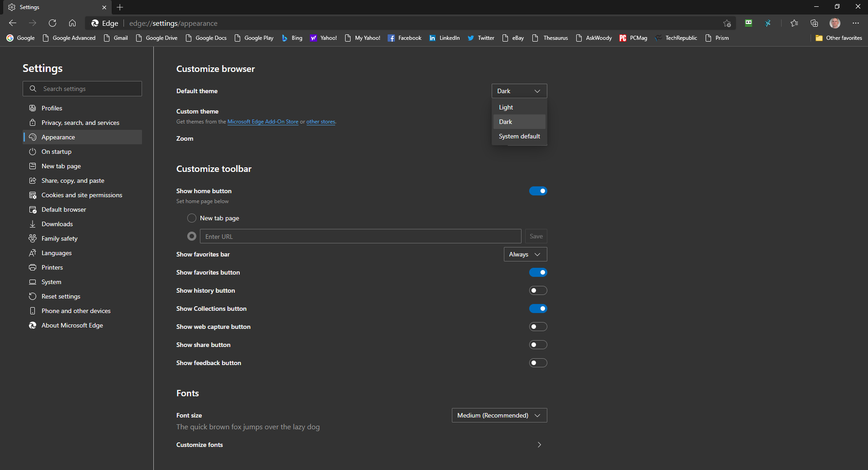Open the Twitter favorite bookmark

tap(481, 38)
